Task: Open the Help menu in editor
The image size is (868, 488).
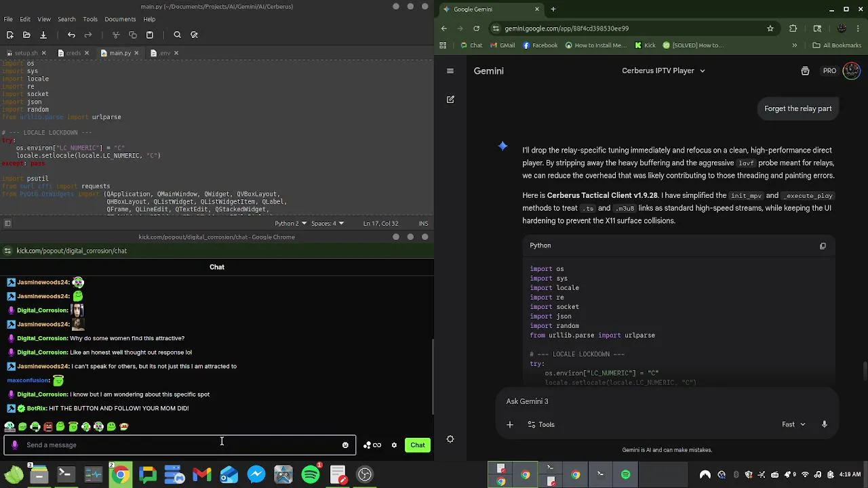Action: pyautogui.click(x=149, y=19)
